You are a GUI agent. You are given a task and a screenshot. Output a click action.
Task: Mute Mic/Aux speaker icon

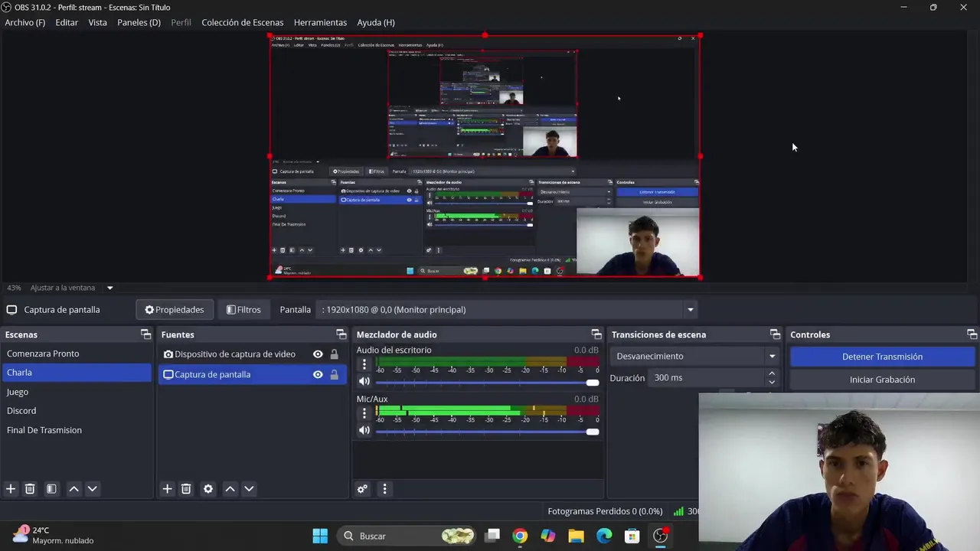[364, 430]
